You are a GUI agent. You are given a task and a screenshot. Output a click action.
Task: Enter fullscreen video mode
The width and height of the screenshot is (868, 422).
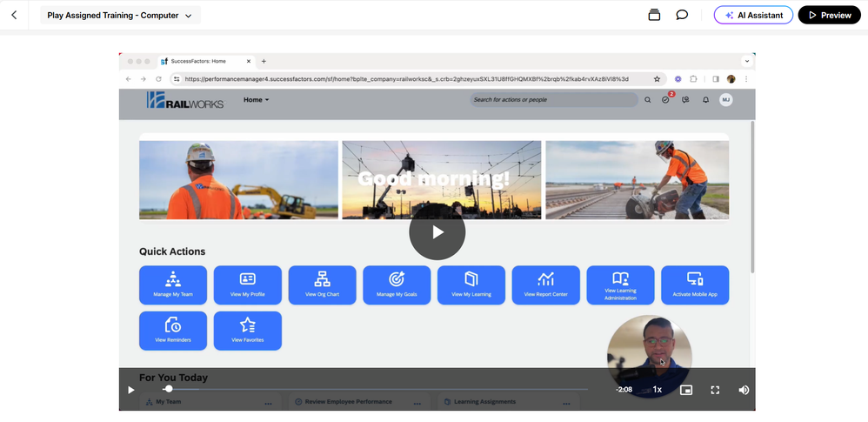(715, 390)
